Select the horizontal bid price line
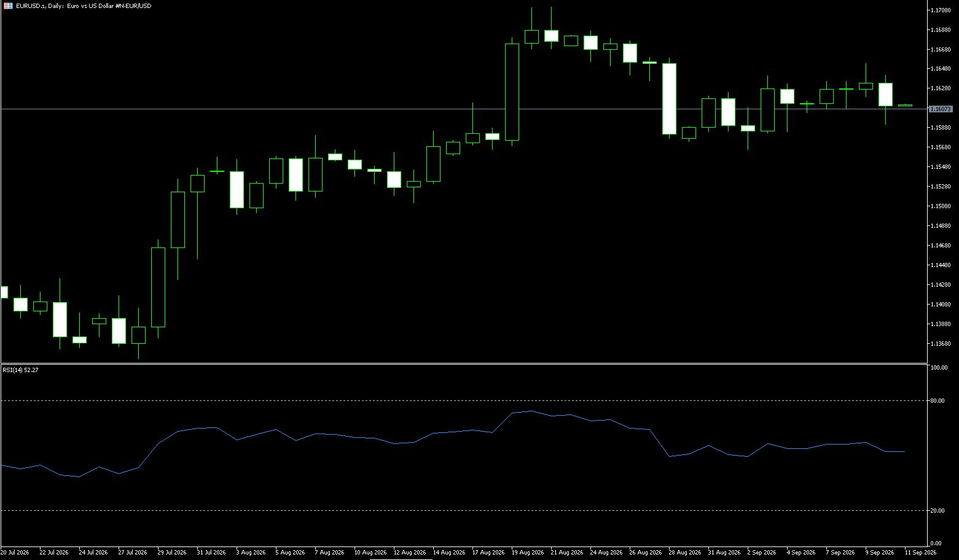Screen dimensions: 959x560 point(464,109)
